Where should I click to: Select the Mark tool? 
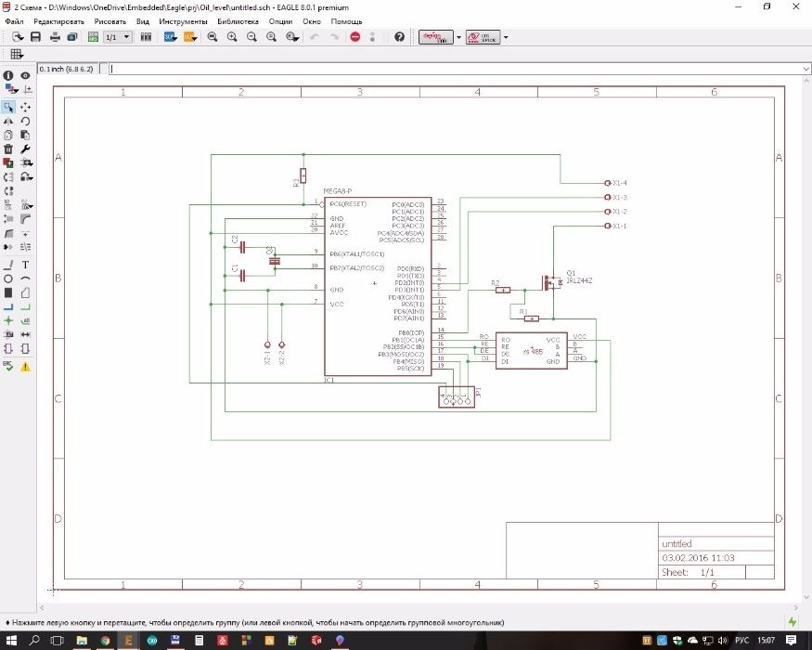[x=27, y=90]
